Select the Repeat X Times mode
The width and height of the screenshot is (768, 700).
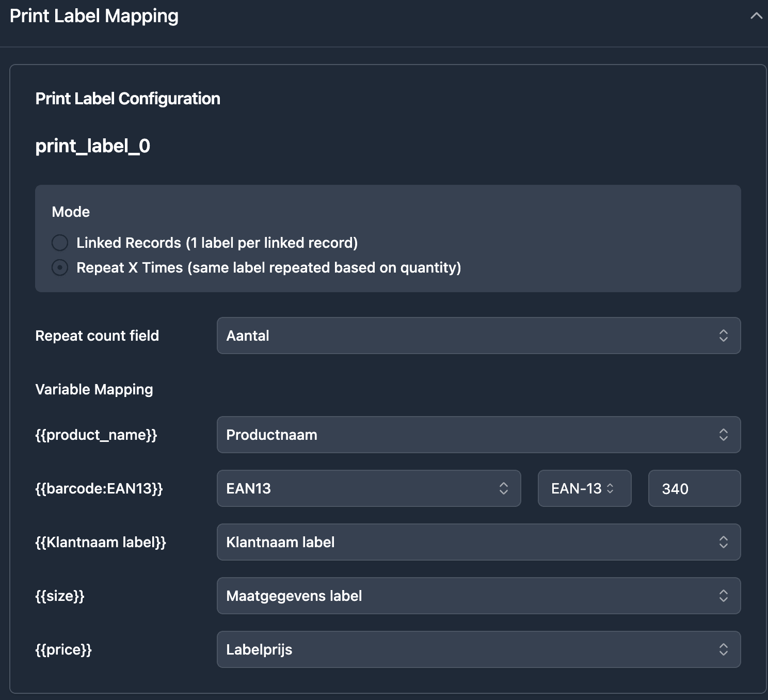click(60, 267)
